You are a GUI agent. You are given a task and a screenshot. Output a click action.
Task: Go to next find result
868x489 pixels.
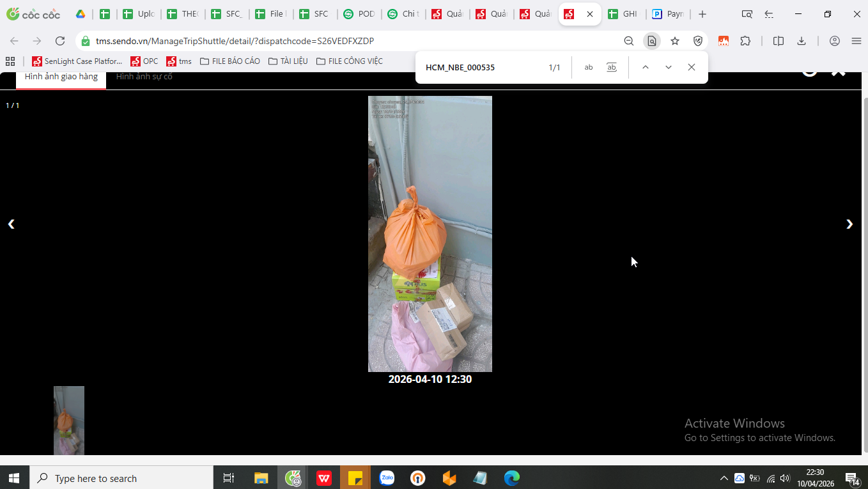pos(669,68)
